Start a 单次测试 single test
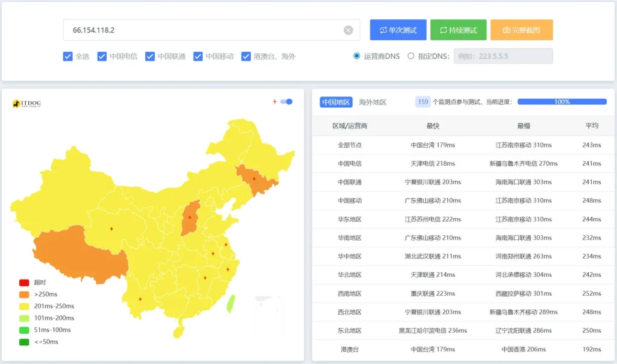The width and height of the screenshot is (617, 364). (x=398, y=30)
